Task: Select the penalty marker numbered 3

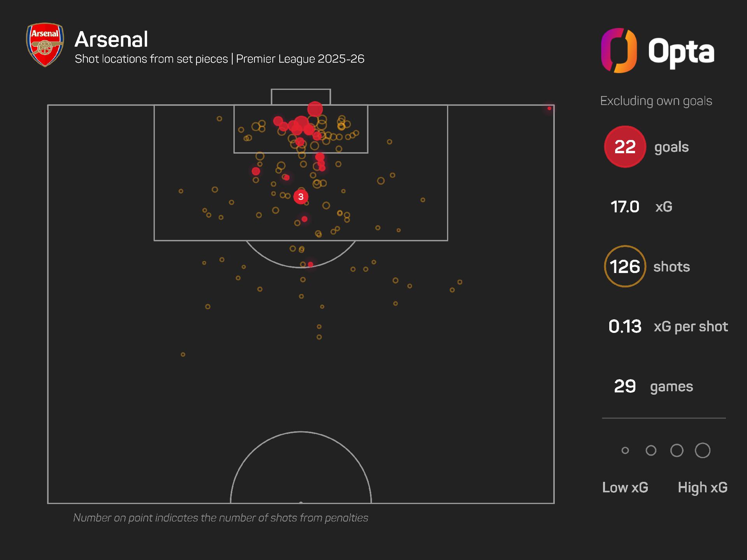Action: (301, 197)
